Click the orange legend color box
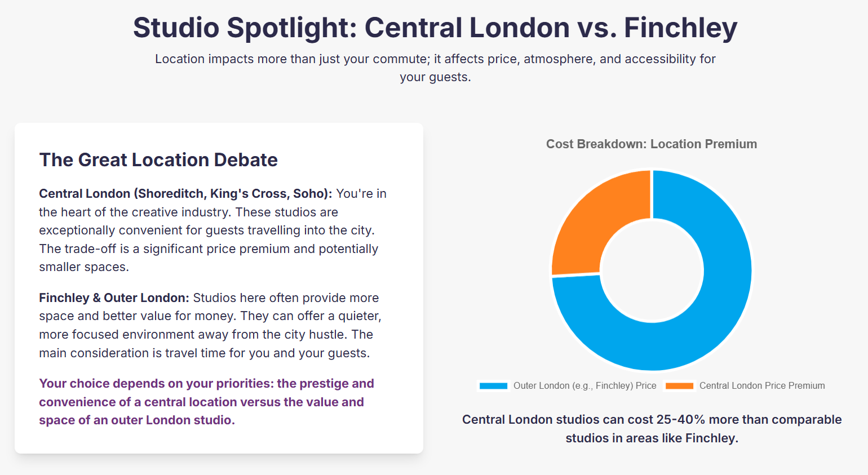 tap(679, 386)
